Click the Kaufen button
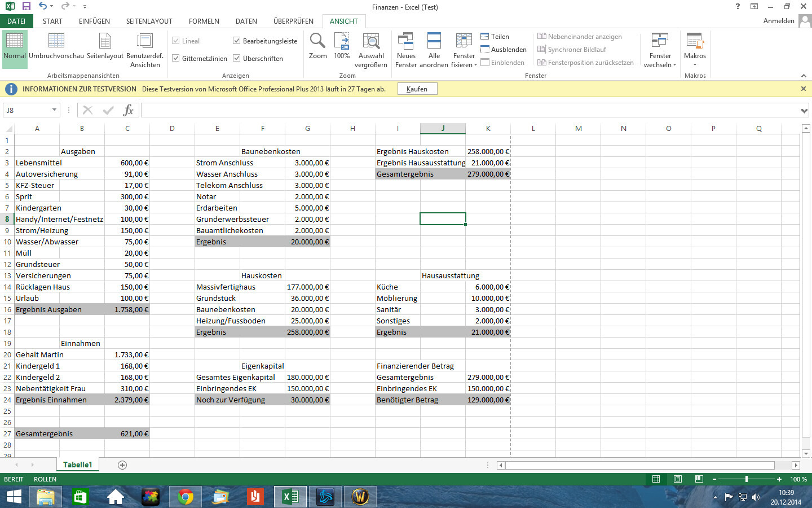The image size is (812, 508). click(x=417, y=89)
